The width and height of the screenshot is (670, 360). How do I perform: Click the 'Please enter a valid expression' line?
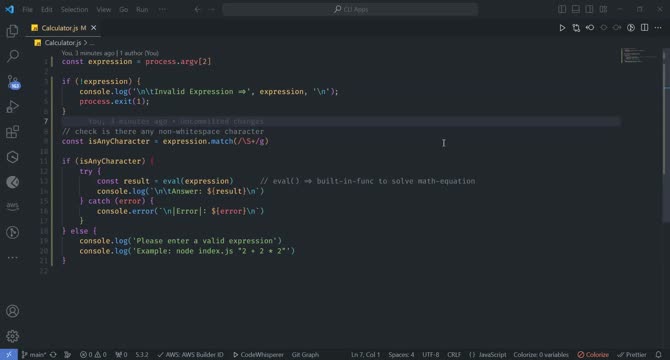(x=180, y=241)
